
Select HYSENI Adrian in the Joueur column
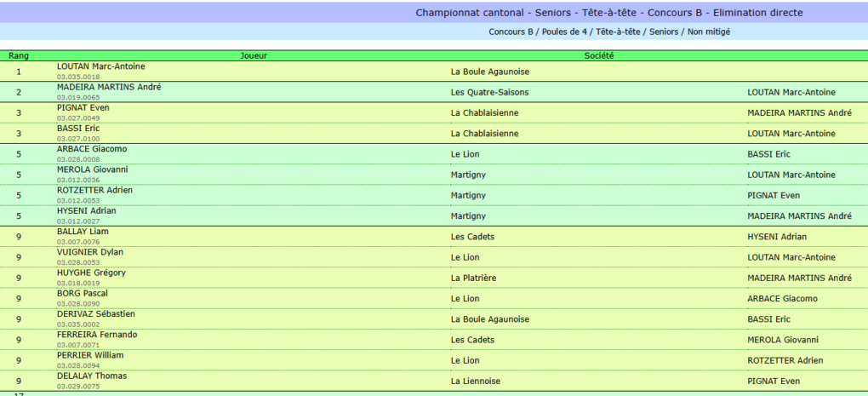click(86, 210)
